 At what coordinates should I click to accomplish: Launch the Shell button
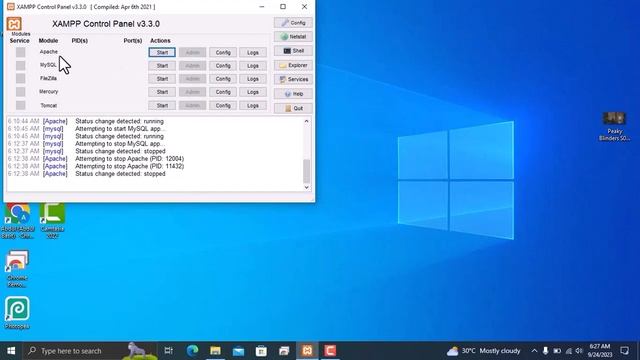tap(293, 51)
